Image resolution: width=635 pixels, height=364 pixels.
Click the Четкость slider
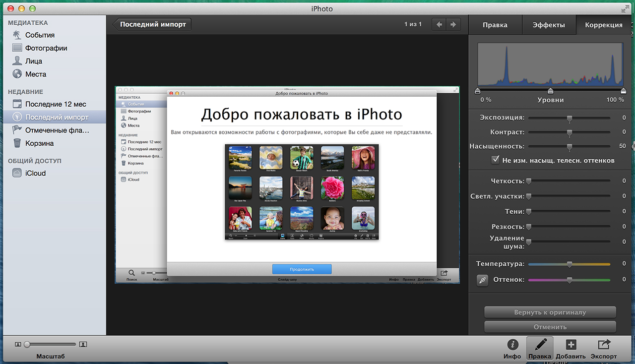(570, 182)
